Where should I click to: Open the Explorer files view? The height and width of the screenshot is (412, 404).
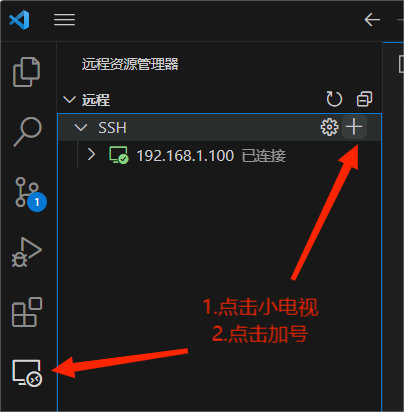coord(26,72)
